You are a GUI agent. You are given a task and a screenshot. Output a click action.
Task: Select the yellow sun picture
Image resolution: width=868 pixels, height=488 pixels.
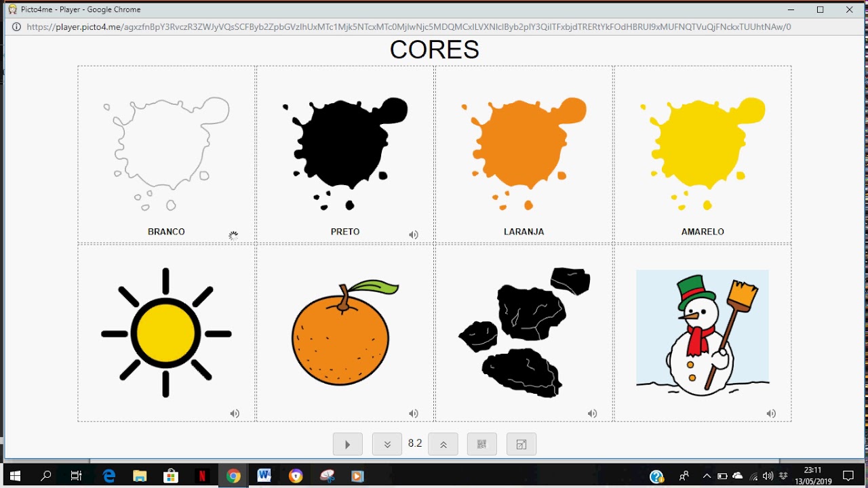[166, 333]
